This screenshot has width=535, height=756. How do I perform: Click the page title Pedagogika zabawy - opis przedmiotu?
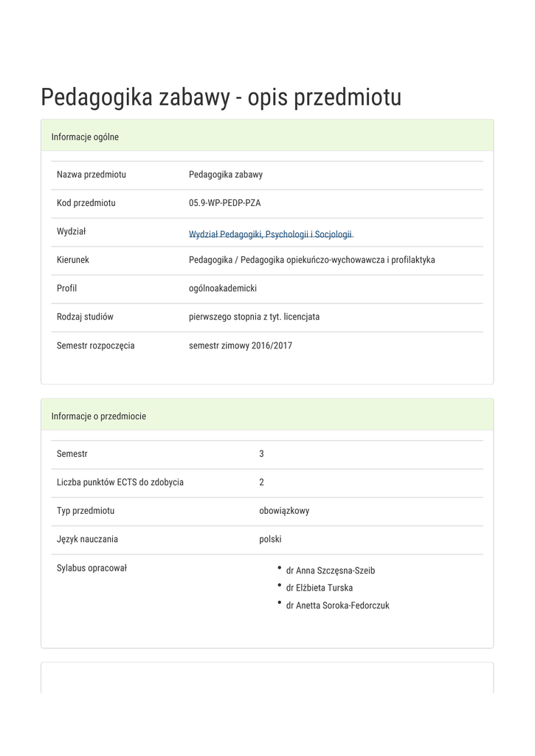(221, 97)
